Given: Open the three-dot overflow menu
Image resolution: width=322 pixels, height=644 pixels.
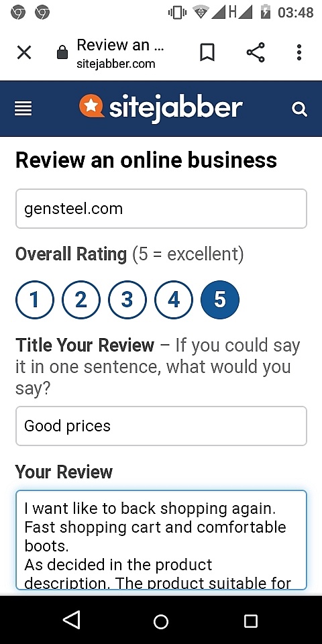Looking at the screenshot, I should coord(299,52).
